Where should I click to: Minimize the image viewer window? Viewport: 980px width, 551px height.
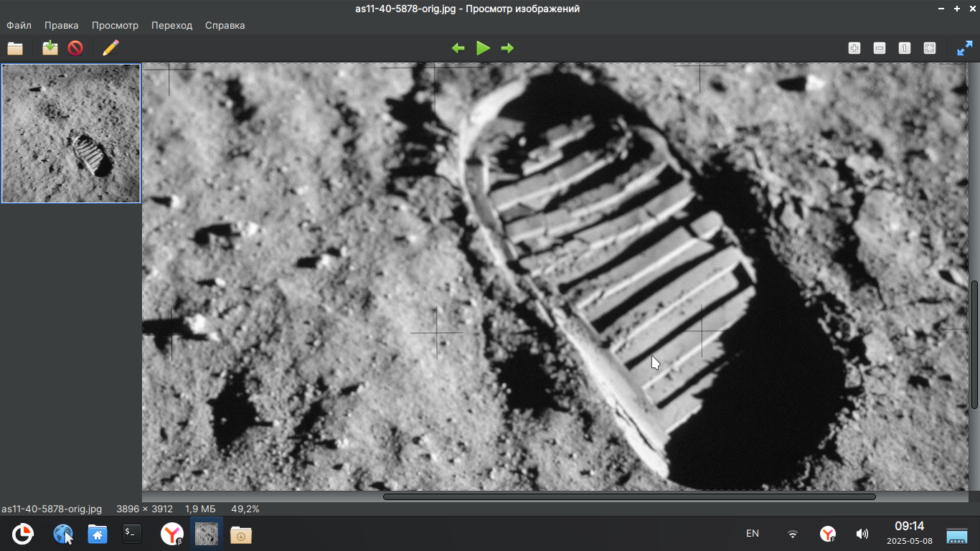click(941, 9)
